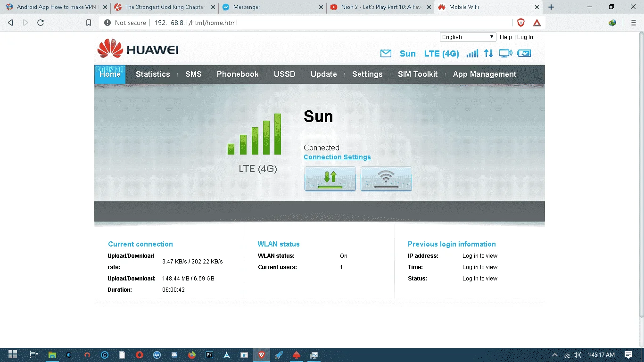
Task: Open Connection Settings link
Action: click(337, 157)
